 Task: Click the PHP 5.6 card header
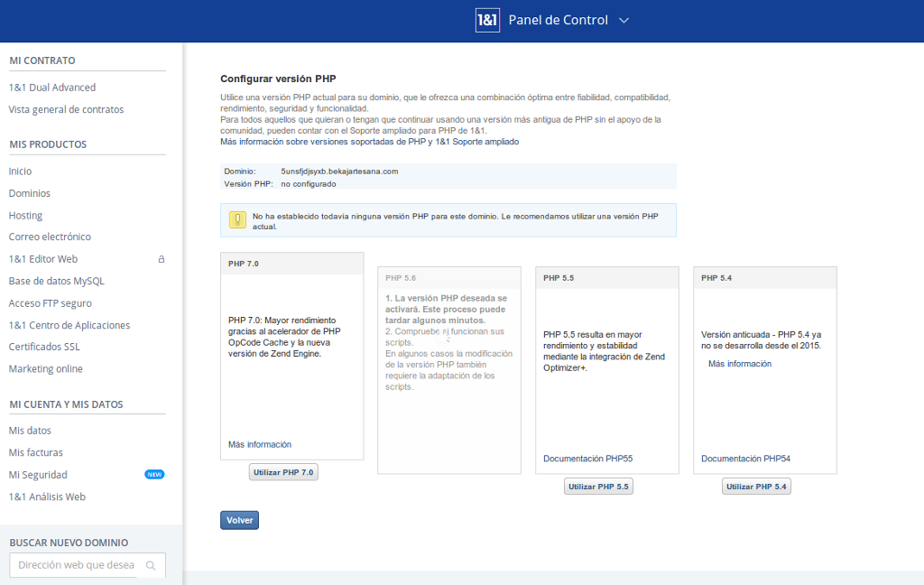click(449, 278)
